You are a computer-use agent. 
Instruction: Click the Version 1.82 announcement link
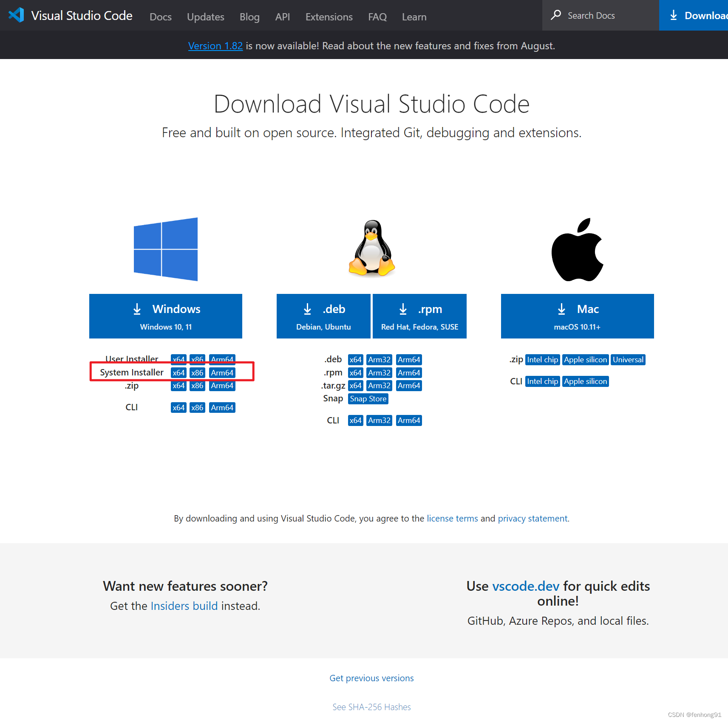click(215, 46)
